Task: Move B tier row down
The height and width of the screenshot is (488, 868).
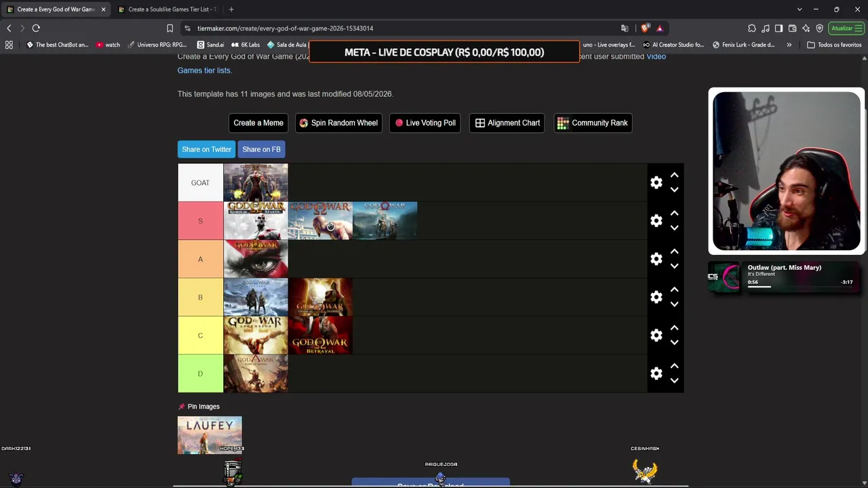Action: pos(674,304)
